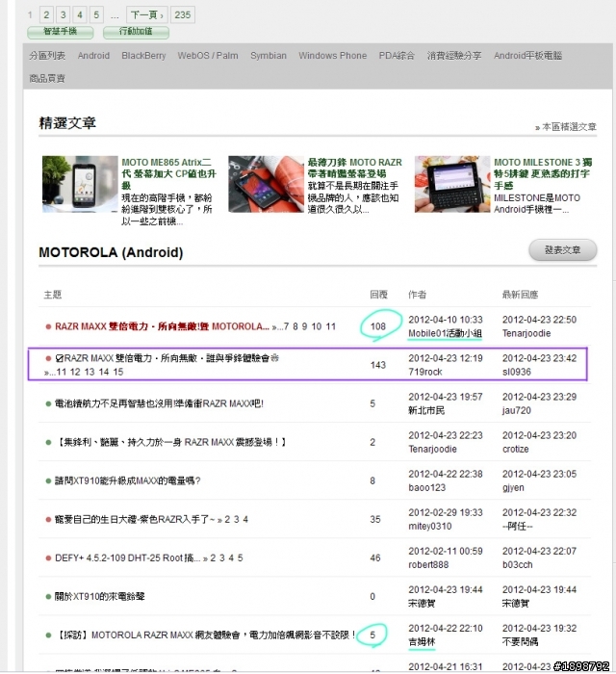Image resolution: width=616 pixels, height=674 pixels.
Task: Open MOTO ME865 Atrix二代 article title
Action: point(168,173)
